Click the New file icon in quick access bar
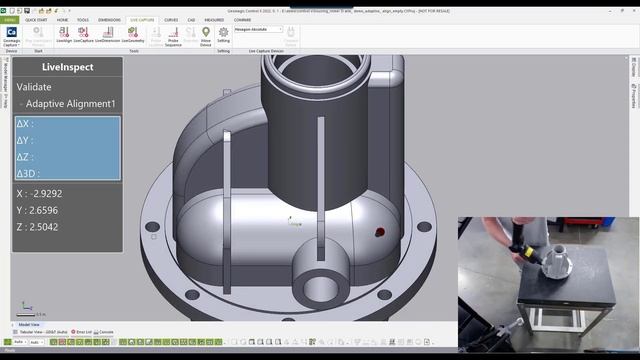This screenshot has height=360, width=640. click(x=12, y=11)
